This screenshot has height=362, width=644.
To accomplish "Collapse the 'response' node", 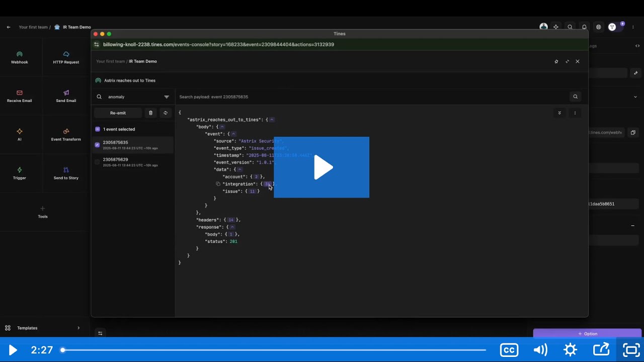I will (x=232, y=227).
